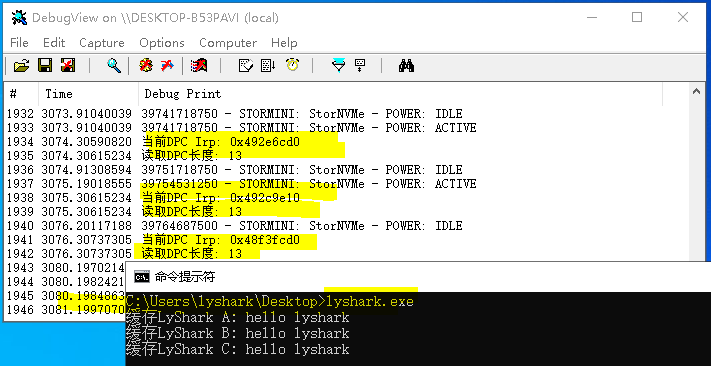Maximize the DebugView window
This screenshot has width=711, height=366.
pos(637,17)
